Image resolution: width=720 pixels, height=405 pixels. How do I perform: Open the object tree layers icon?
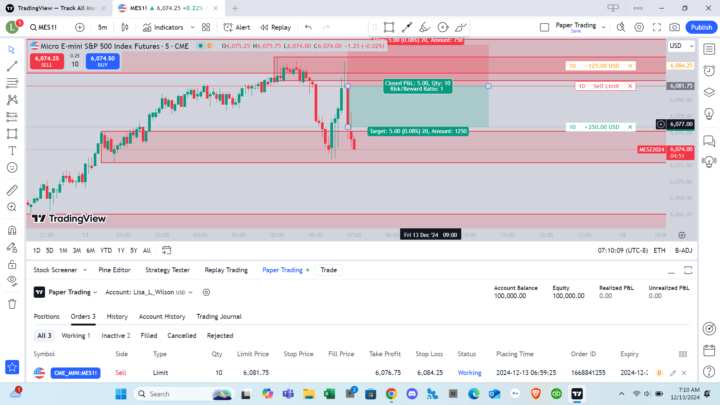click(709, 92)
